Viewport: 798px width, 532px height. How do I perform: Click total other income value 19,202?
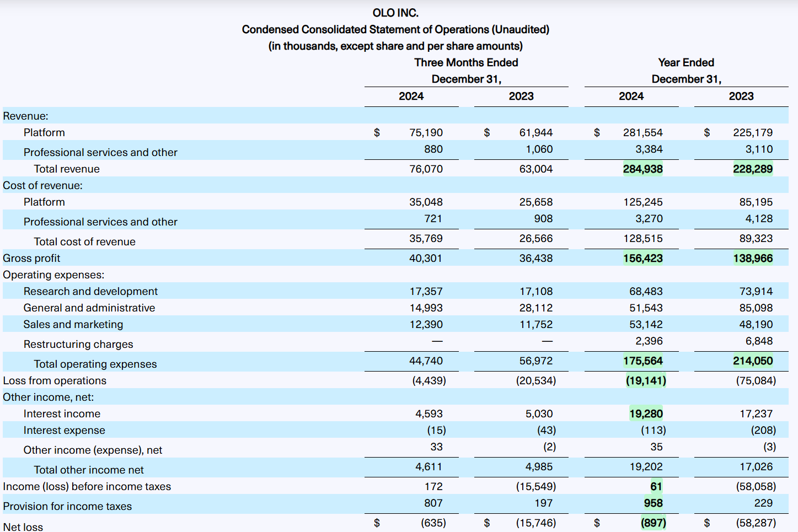click(x=646, y=466)
